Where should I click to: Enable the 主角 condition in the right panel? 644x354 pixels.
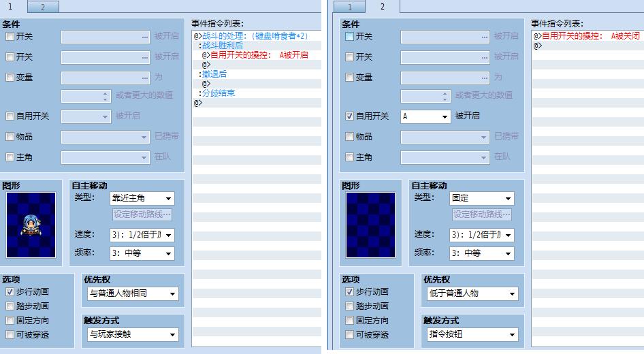click(349, 157)
